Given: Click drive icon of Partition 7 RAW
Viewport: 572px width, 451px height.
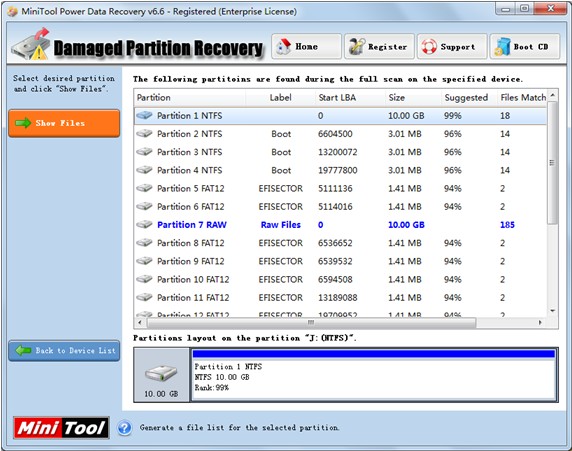Looking at the screenshot, I should click(144, 225).
